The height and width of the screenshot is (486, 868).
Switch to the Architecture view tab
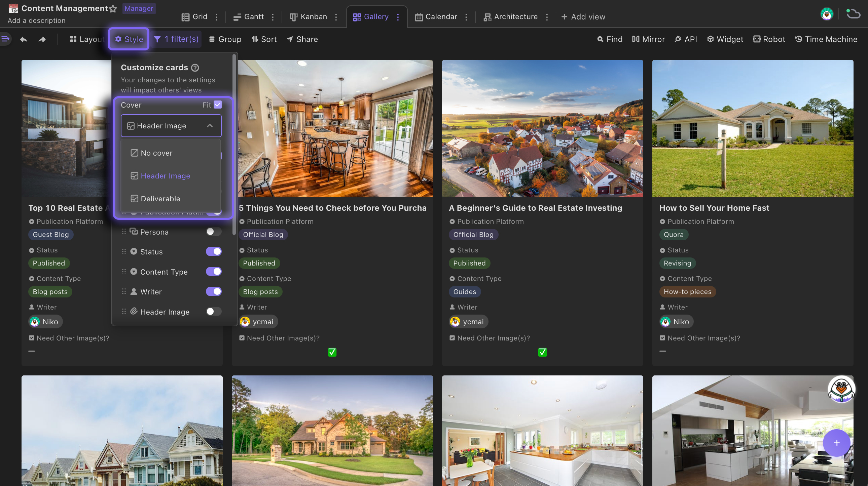510,17
